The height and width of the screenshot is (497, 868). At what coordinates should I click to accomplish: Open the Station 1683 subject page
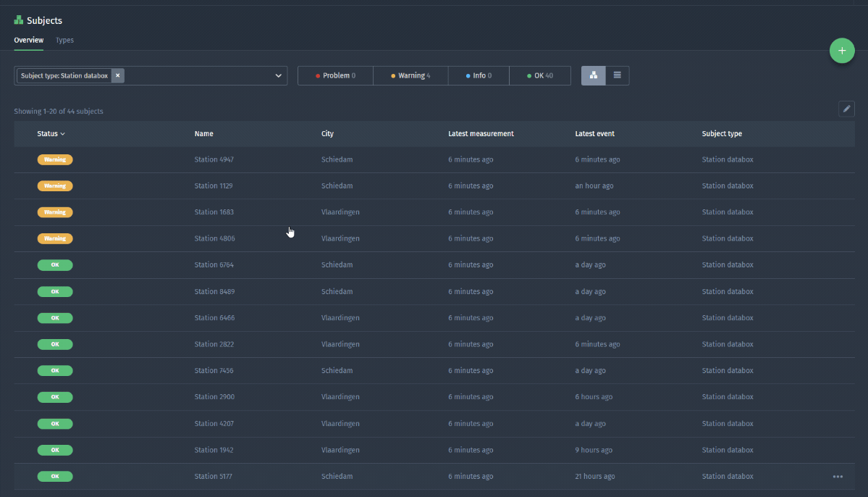pyautogui.click(x=213, y=212)
